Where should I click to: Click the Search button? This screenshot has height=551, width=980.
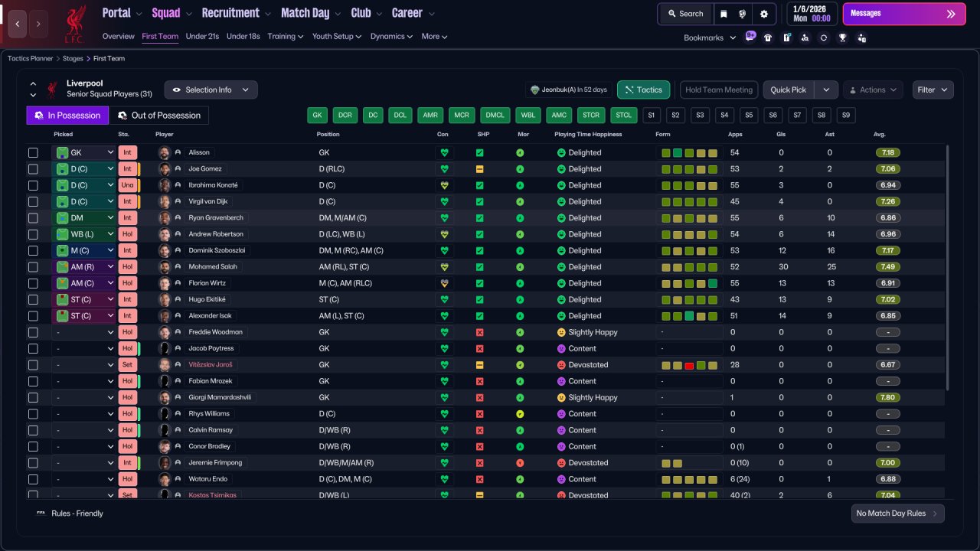click(684, 14)
